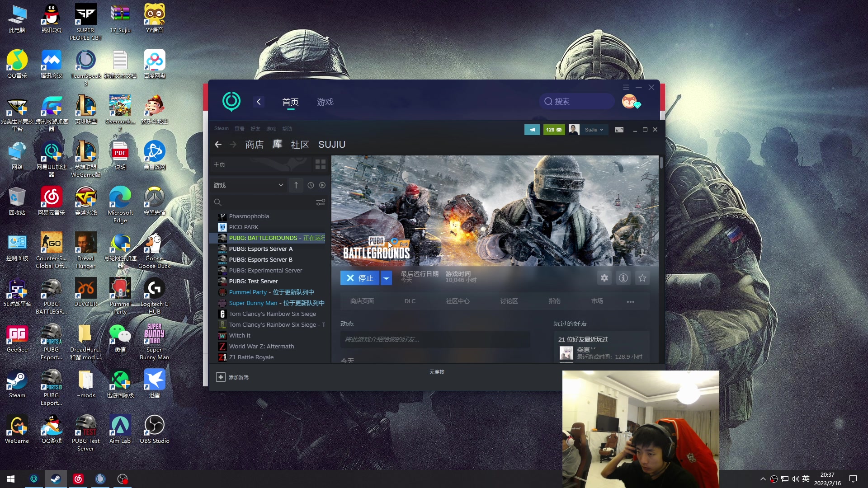The width and height of the screenshot is (868, 488).
Task: Open the TeamSpeak 3 desktop icon
Action: click(85, 68)
